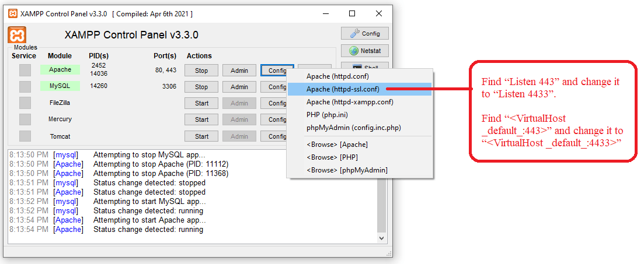Click the PID(s) column header
The width and height of the screenshot is (644, 264).
[x=99, y=56]
